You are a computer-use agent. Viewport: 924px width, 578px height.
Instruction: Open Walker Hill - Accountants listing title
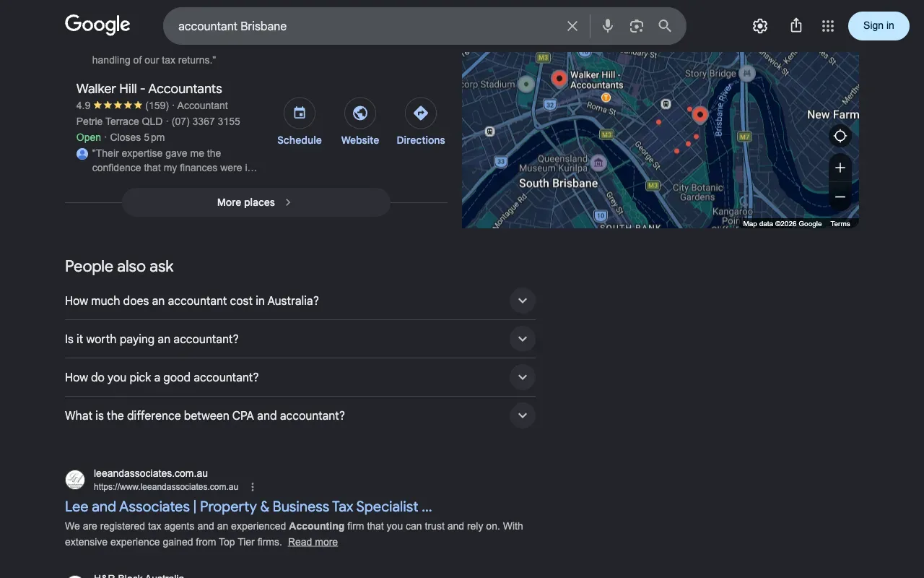point(149,89)
